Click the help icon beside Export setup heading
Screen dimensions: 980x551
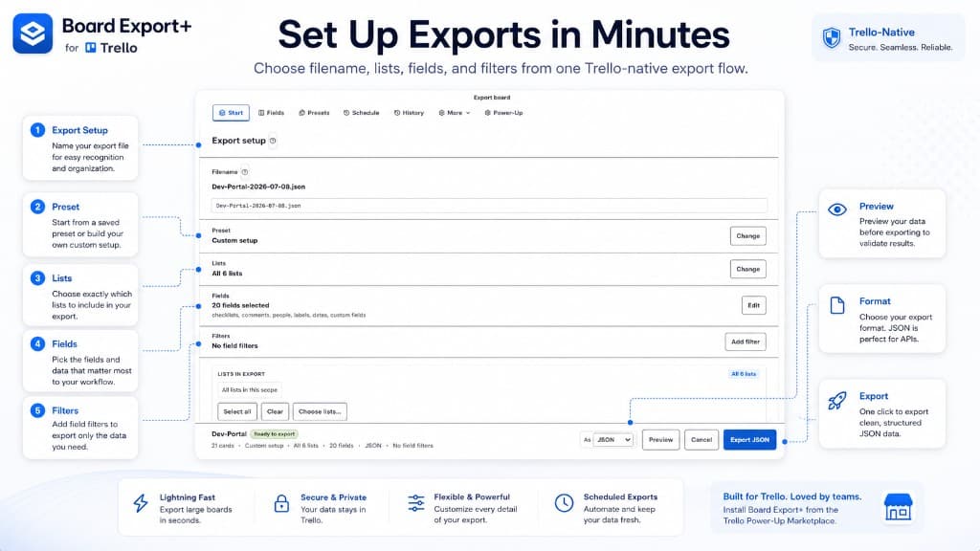tap(273, 141)
